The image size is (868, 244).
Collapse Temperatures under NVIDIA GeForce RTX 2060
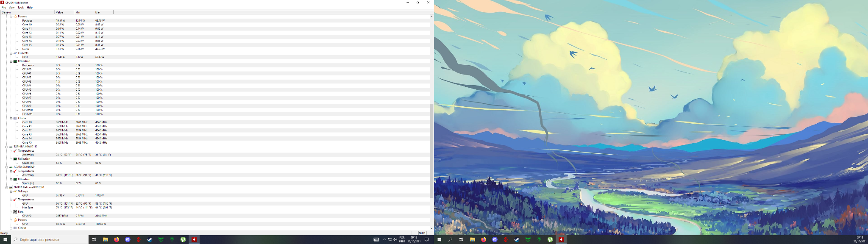pyautogui.click(x=11, y=200)
